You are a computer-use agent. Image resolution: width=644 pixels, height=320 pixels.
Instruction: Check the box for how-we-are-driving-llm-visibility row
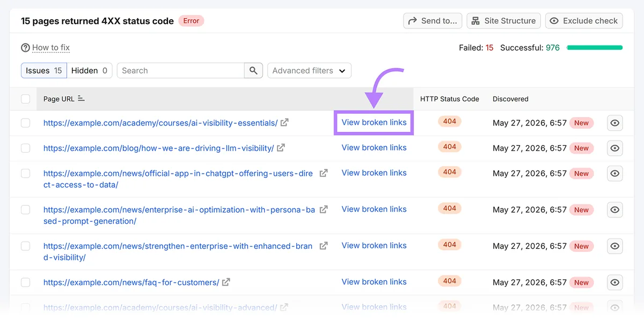(x=25, y=148)
